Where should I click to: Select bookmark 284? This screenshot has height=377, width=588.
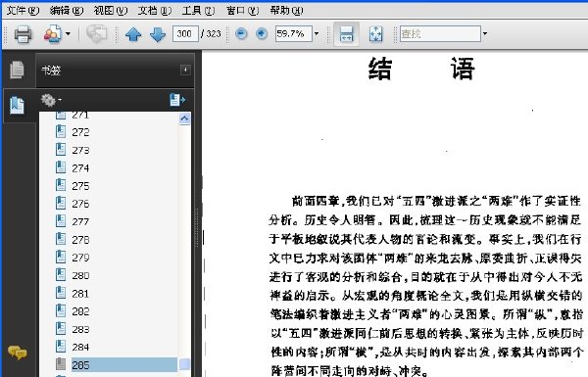click(80, 348)
